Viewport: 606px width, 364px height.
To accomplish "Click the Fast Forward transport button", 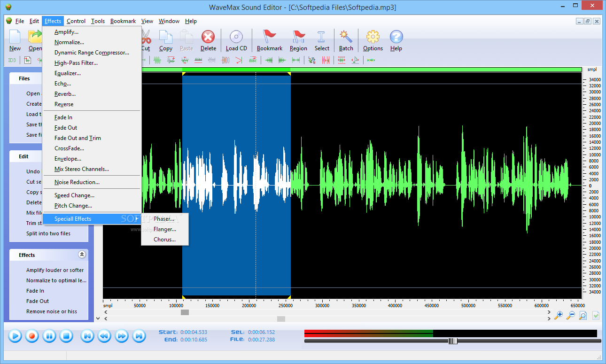I will point(122,336).
